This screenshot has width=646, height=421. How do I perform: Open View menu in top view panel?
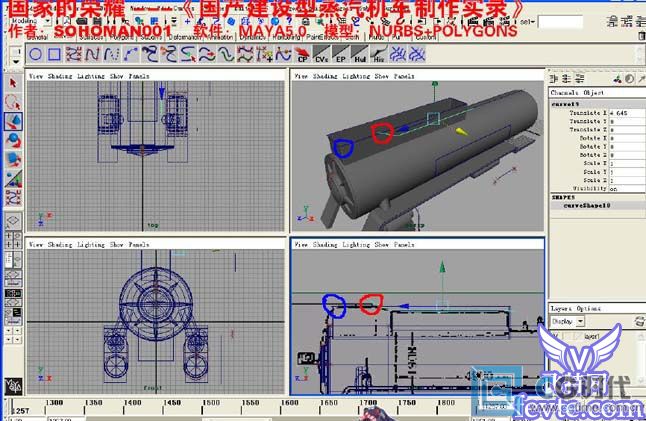36,76
